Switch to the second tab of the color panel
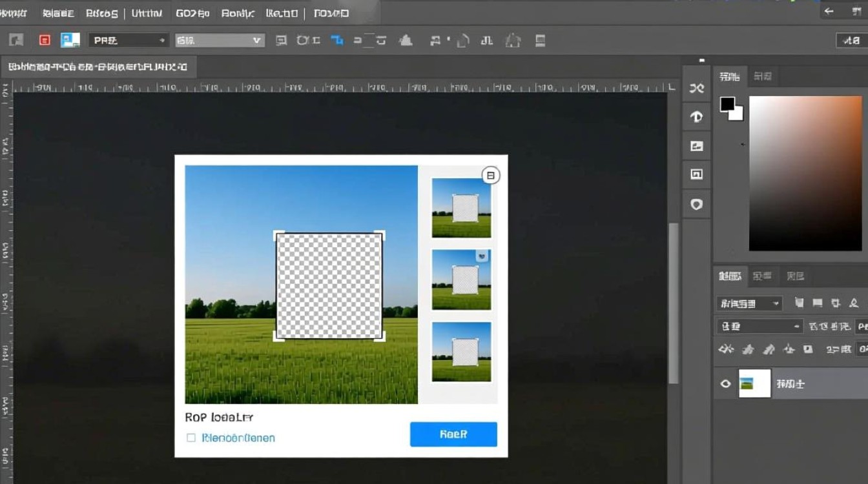868x484 pixels. click(x=763, y=77)
